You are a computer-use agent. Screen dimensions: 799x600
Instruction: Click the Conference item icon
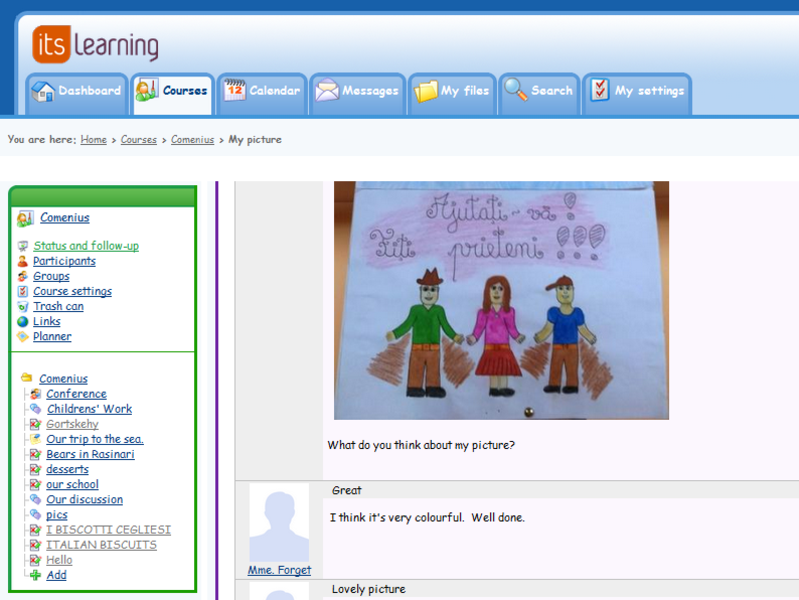click(35, 394)
